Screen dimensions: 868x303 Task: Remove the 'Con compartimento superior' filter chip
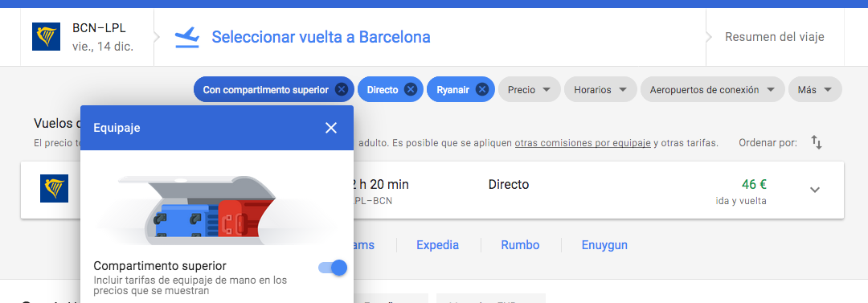[x=342, y=90]
